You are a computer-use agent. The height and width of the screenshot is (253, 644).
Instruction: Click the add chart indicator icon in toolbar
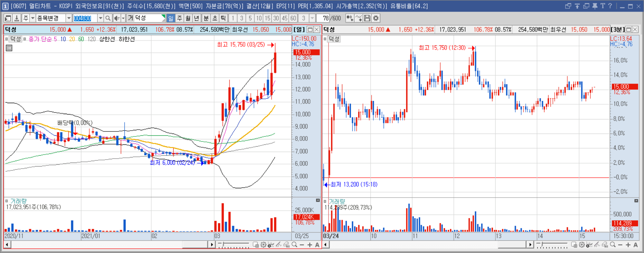[350, 18]
